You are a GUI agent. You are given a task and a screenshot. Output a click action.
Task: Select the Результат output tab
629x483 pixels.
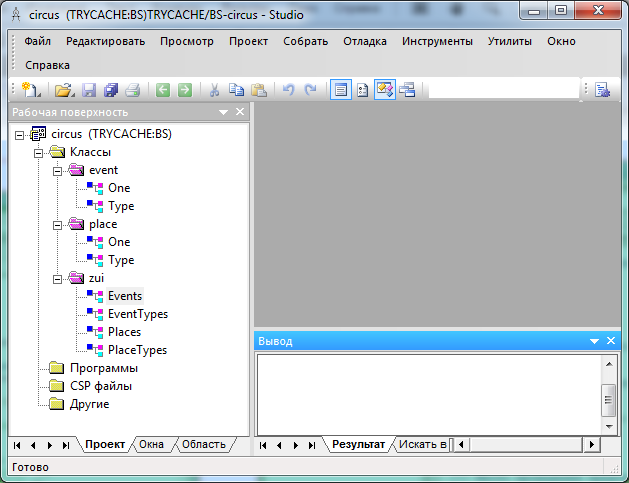(358, 444)
